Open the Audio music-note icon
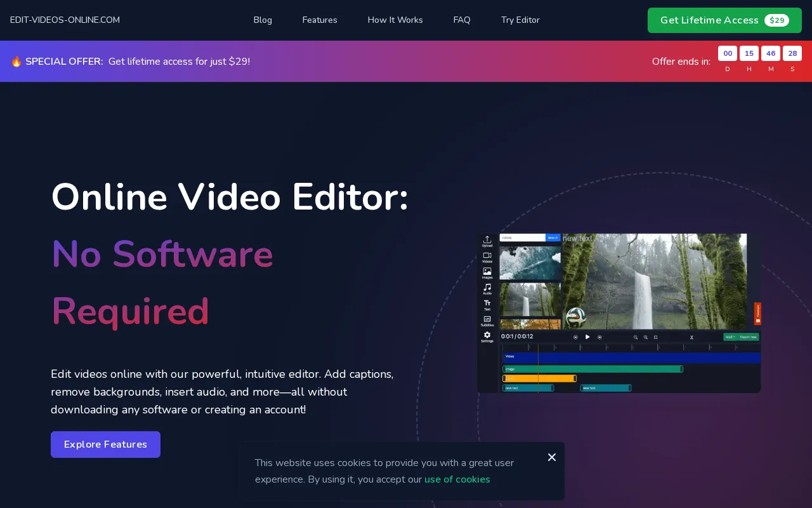The height and width of the screenshot is (508, 812). click(487, 288)
